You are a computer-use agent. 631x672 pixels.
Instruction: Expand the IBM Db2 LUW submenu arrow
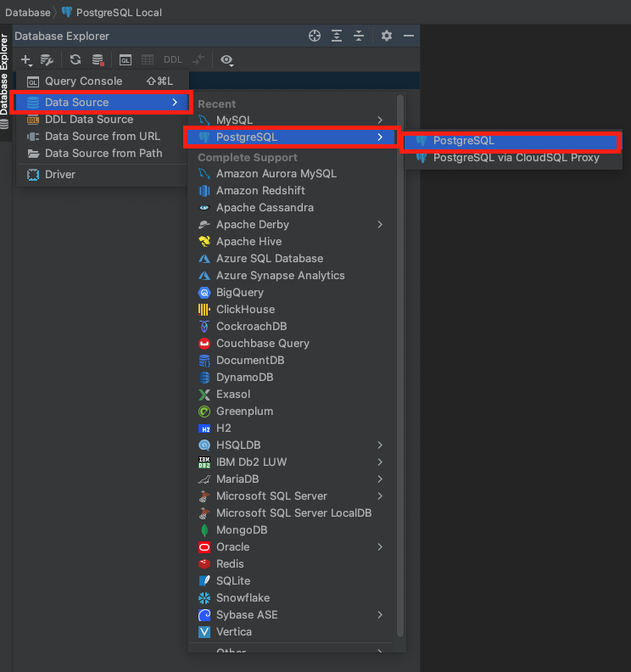(x=380, y=462)
